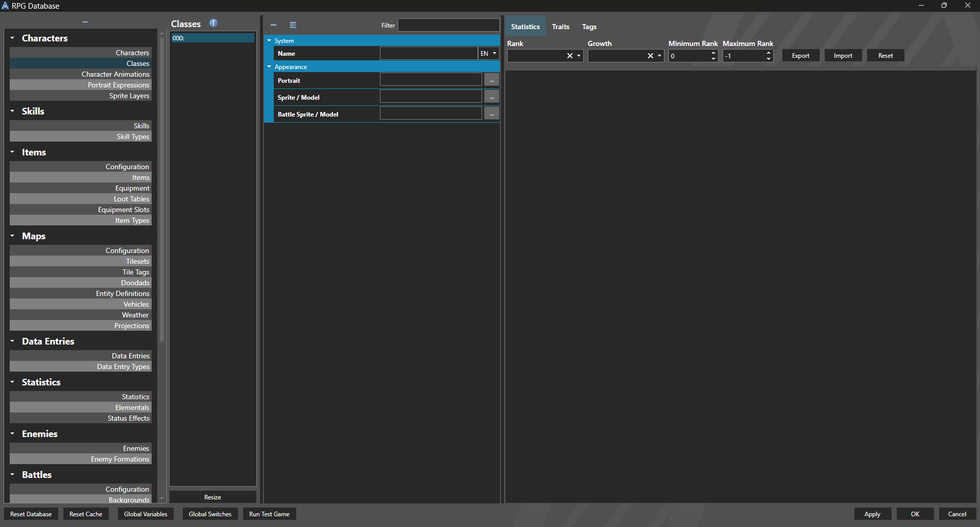Click the Filter text field
The height and width of the screenshot is (527, 980).
pyautogui.click(x=448, y=25)
